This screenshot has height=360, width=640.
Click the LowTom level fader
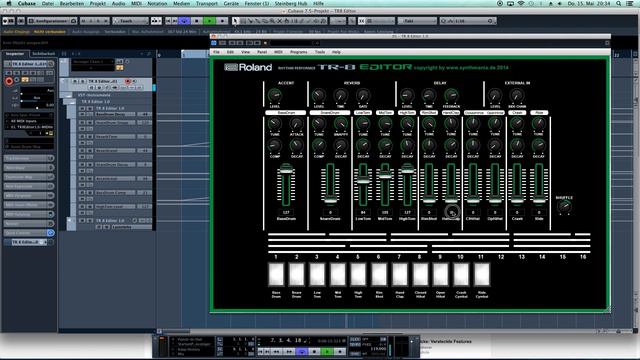click(363, 184)
